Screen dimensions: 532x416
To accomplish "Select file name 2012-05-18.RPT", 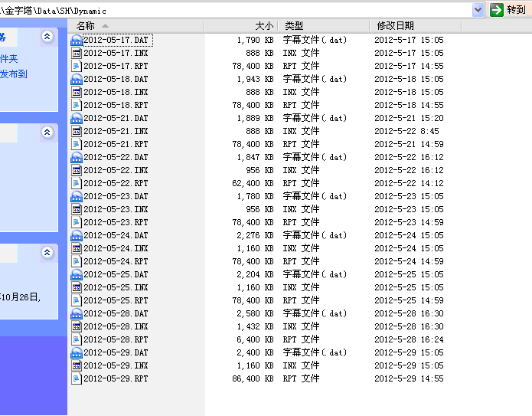I will (x=116, y=105).
